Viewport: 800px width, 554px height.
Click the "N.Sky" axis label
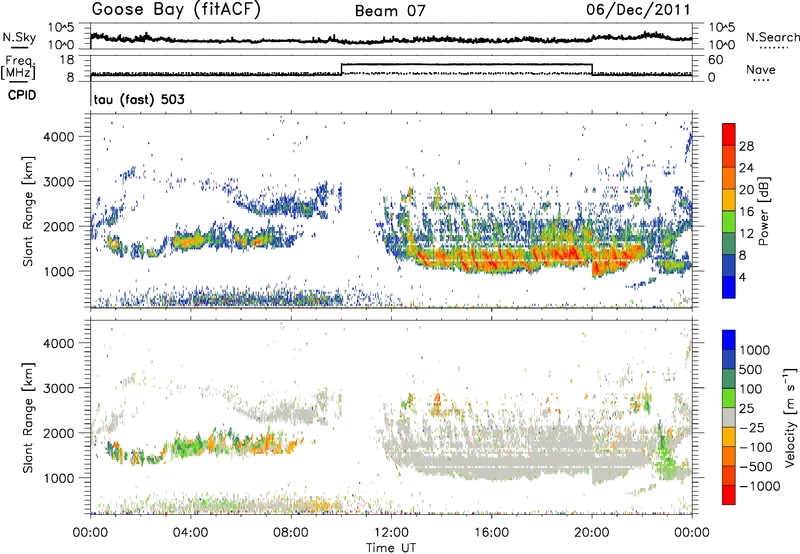[19, 37]
